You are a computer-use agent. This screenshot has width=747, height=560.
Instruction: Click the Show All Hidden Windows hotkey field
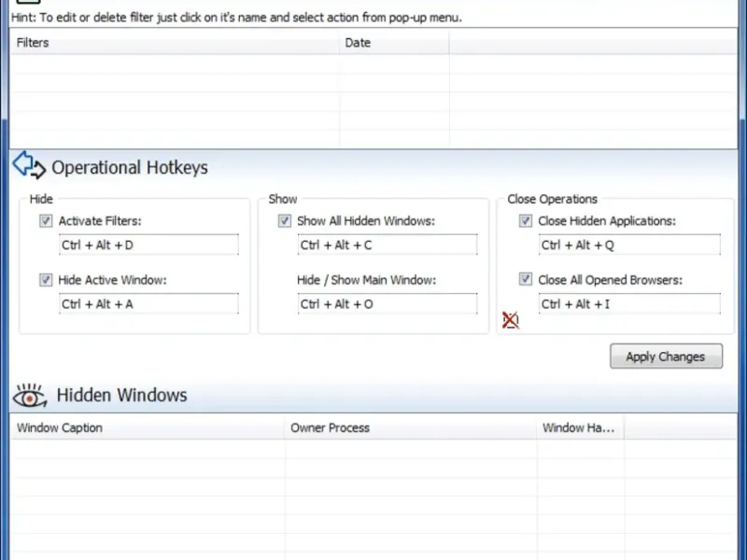pos(388,245)
